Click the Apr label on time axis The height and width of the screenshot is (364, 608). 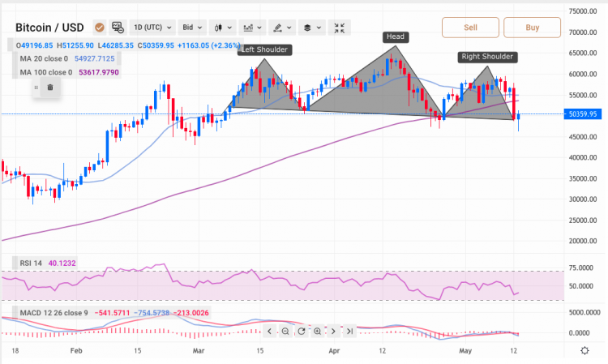pyautogui.click(x=334, y=351)
